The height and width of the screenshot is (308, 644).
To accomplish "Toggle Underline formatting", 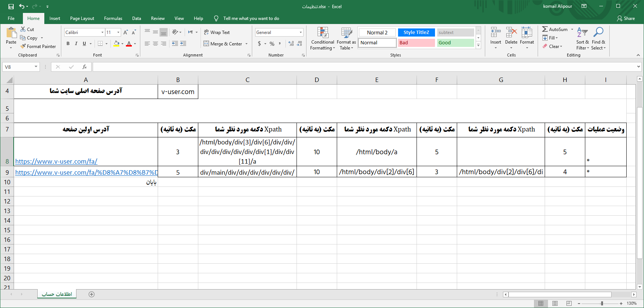I will click(84, 44).
